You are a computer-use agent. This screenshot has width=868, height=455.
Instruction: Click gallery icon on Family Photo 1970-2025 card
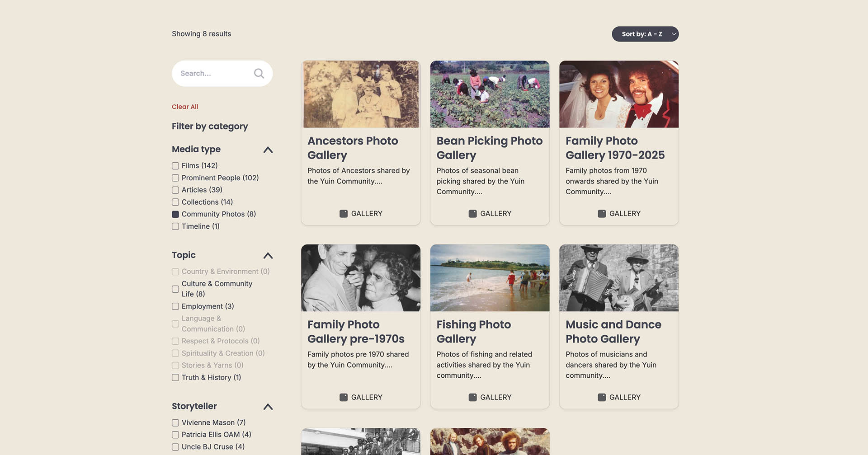point(602,214)
